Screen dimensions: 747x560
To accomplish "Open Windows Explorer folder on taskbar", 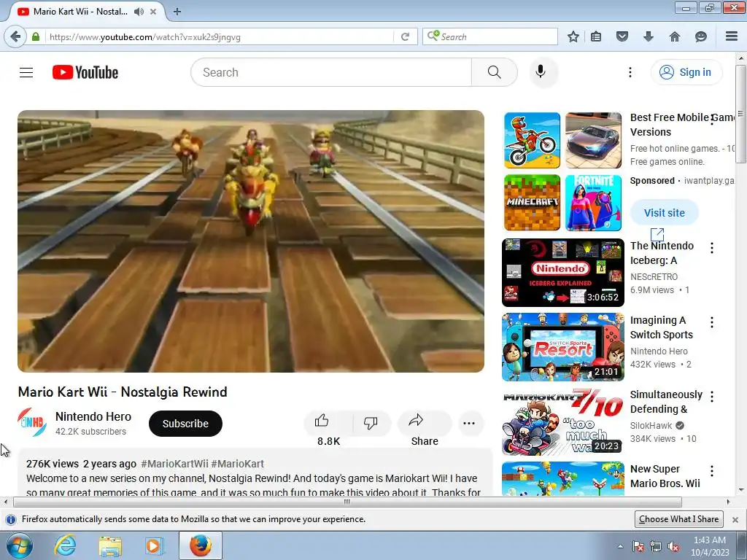I will 110,545.
